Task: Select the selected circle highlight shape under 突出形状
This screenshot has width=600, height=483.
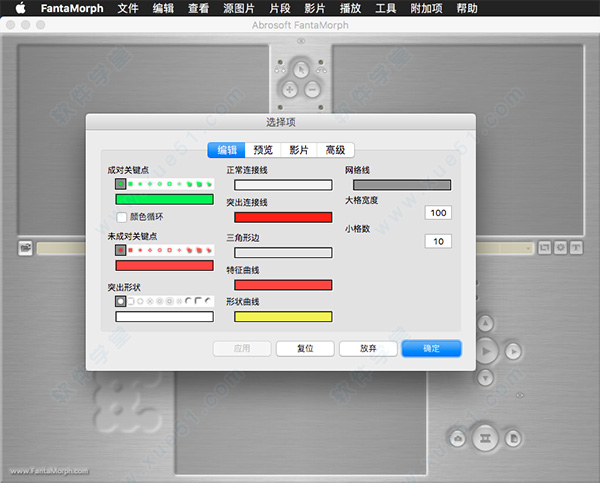Action: click(x=121, y=301)
